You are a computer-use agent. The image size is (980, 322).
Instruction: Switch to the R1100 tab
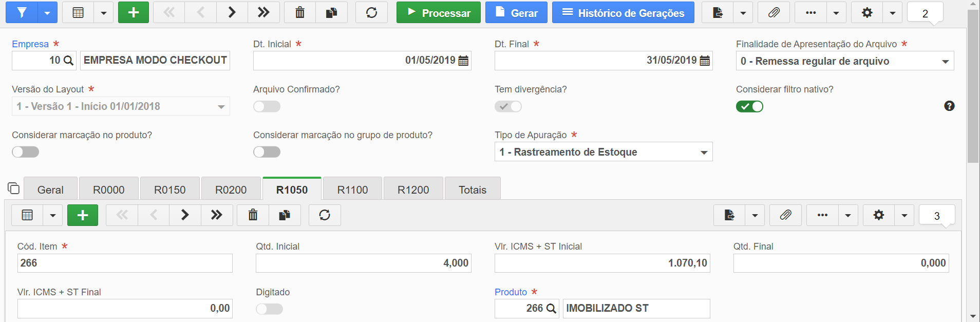coord(352,190)
